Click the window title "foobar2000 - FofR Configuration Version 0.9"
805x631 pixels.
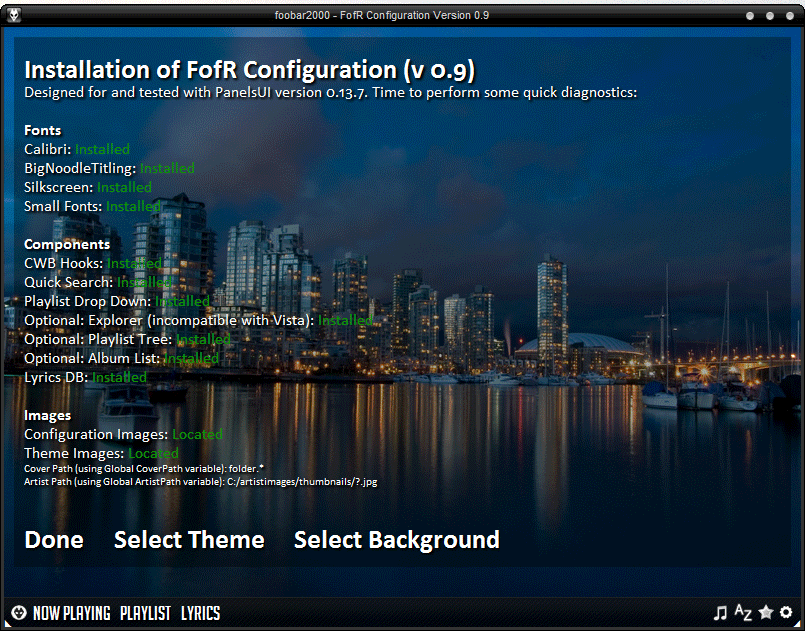[382, 15]
